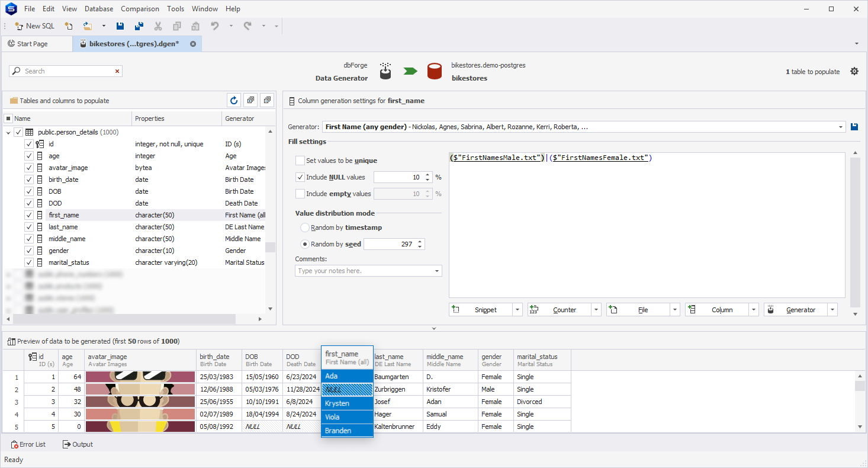Toggle Set values to be unique checkbox
Image resolution: width=868 pixels, height=468 pixels.
[300, 161]
